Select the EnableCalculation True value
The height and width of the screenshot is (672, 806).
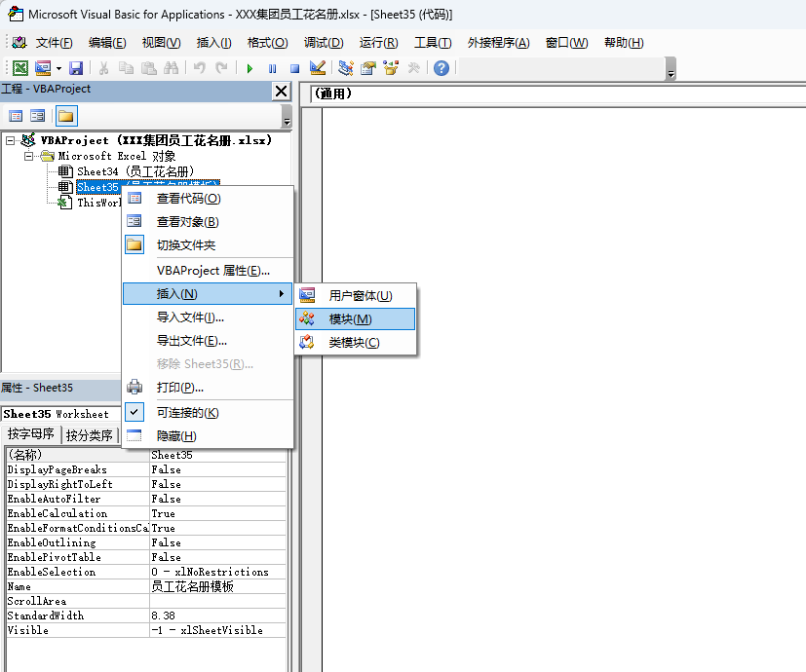218,513
